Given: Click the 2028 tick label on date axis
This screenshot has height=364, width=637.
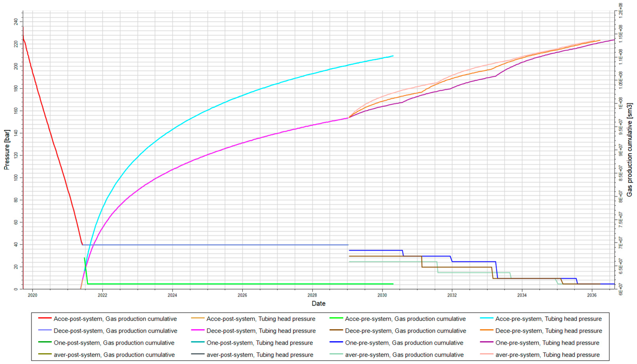Looking at the screenshot, I should 312,295.
